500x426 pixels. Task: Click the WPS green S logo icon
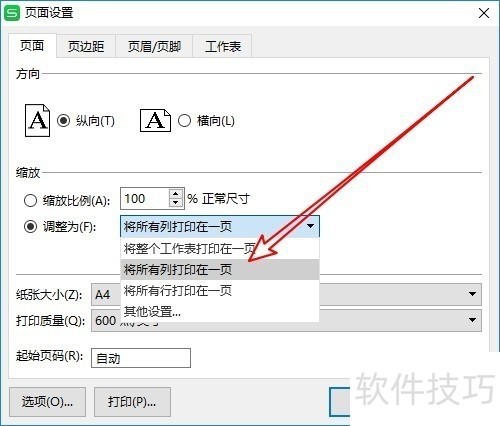pyautogui.click(x=12, y=13)
